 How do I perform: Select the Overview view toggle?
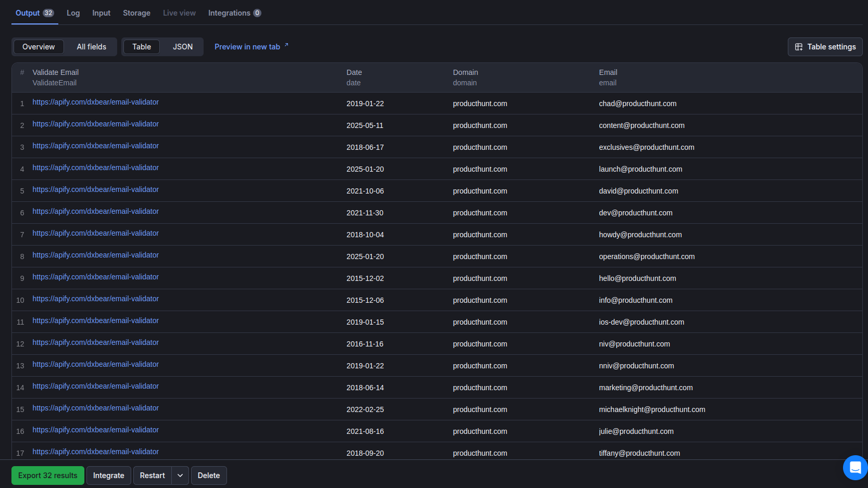(x=39, y=47)
